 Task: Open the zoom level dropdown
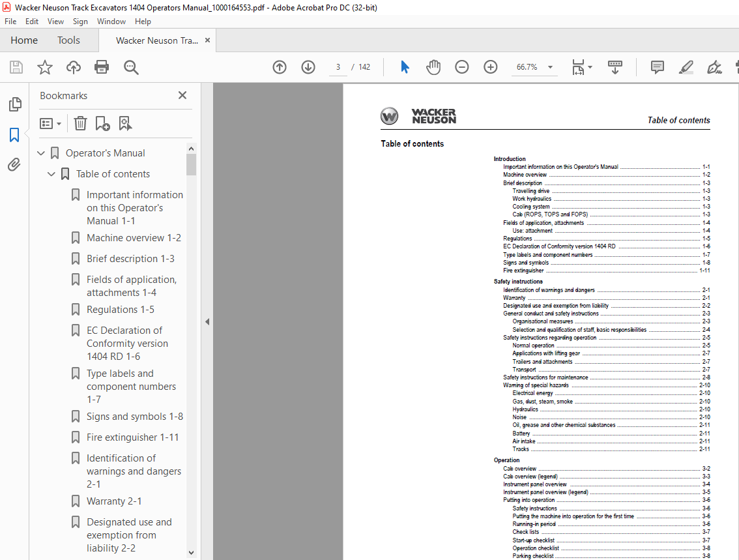[550, 67]
